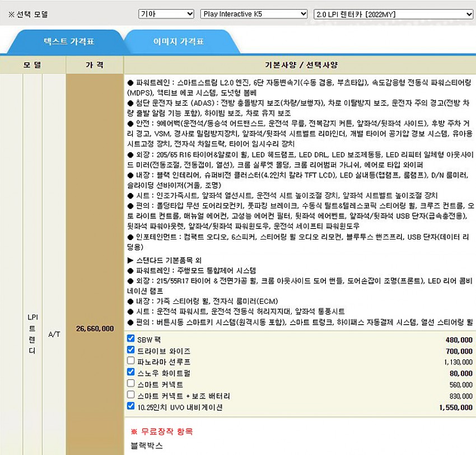Click the A/T transmission cell
The image size is (476, 455).
[x=54, y=334]
